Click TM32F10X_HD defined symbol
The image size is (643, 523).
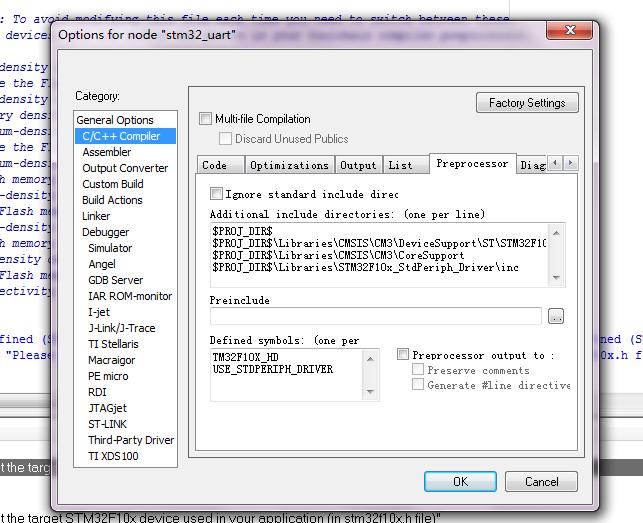(x=246, y=357)
